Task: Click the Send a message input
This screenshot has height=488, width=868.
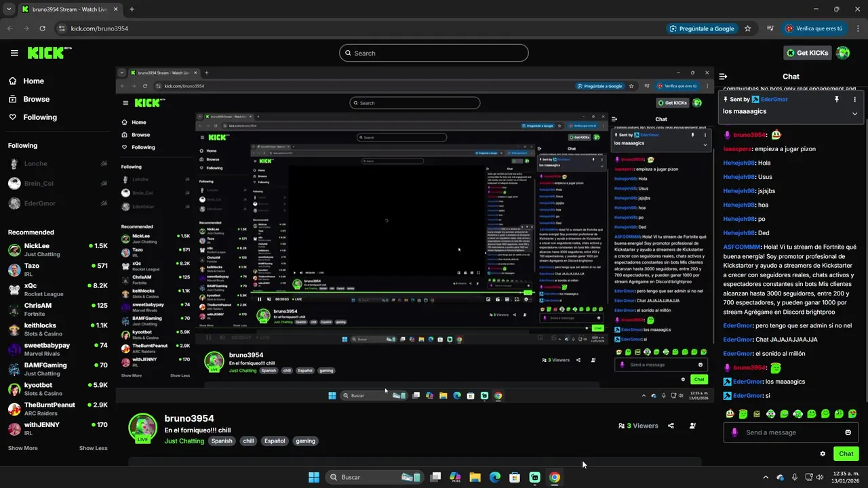Action: click(x=790, y=432)
